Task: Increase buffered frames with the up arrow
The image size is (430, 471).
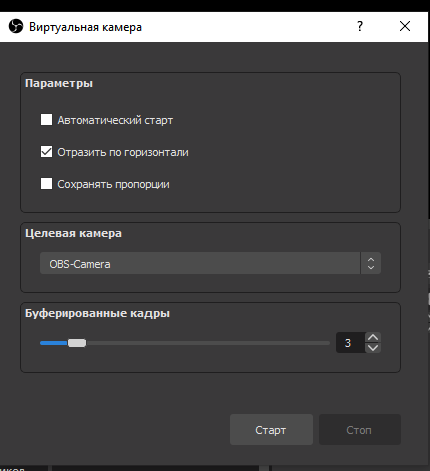Action: tap(373, 337)
